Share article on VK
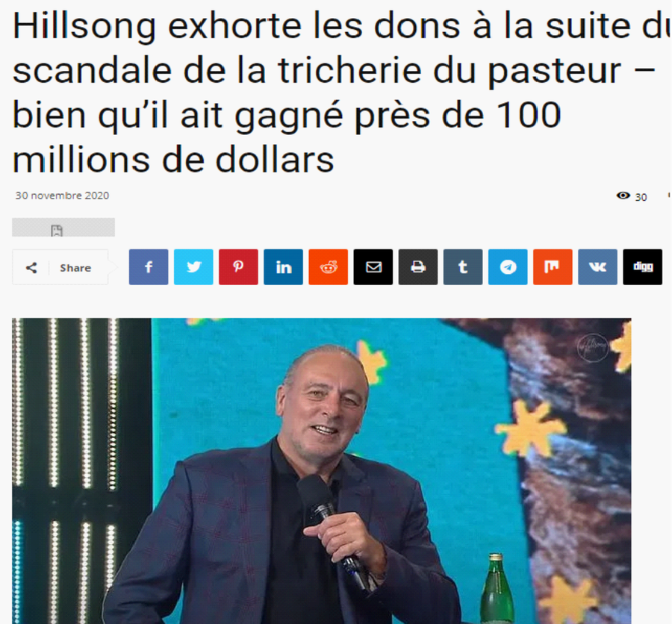672x624 pixels. click(597, 267)
